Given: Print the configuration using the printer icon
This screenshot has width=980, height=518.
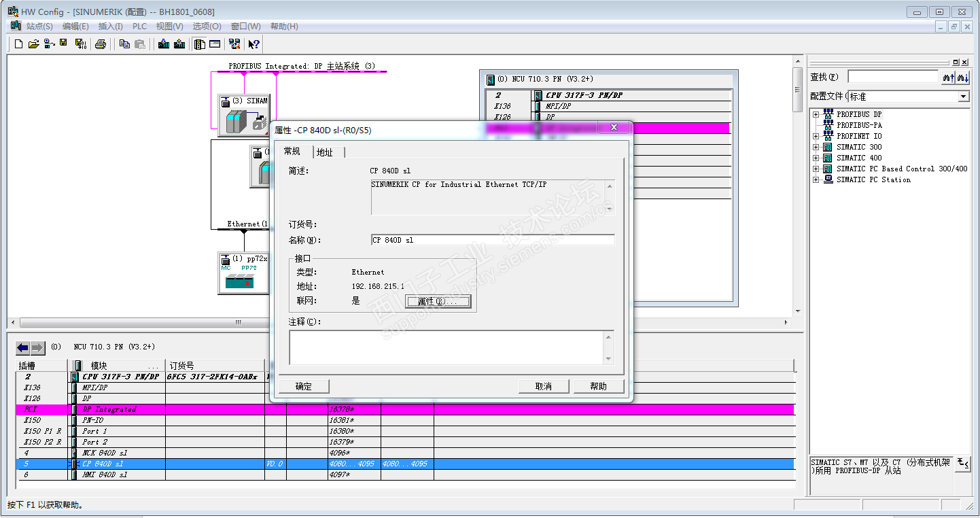Looking at the screenshot, I should pos(101,44).
